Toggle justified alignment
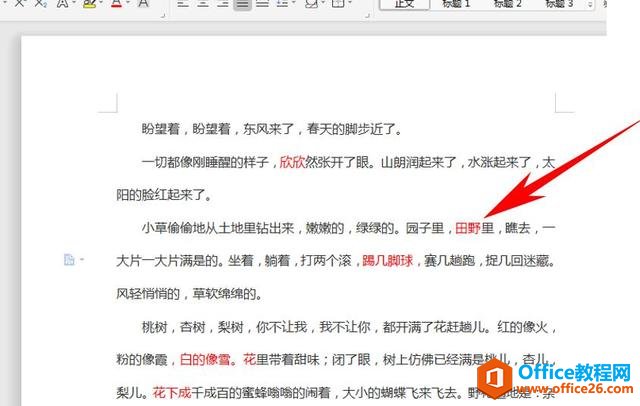 coord(242,3)
